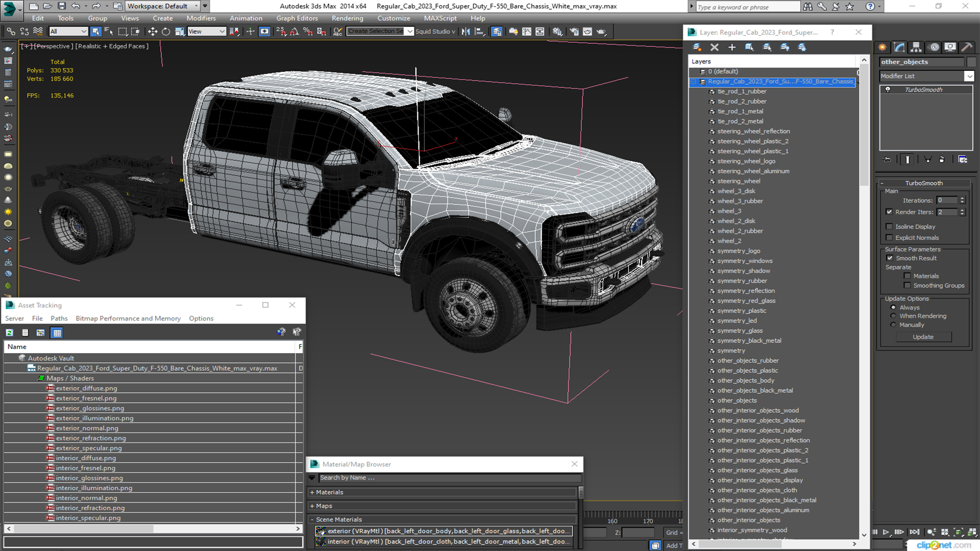This screenshot has height=551, width=980.
Task: Open the Hierarchy command panel tab
Action: (916, 47)
